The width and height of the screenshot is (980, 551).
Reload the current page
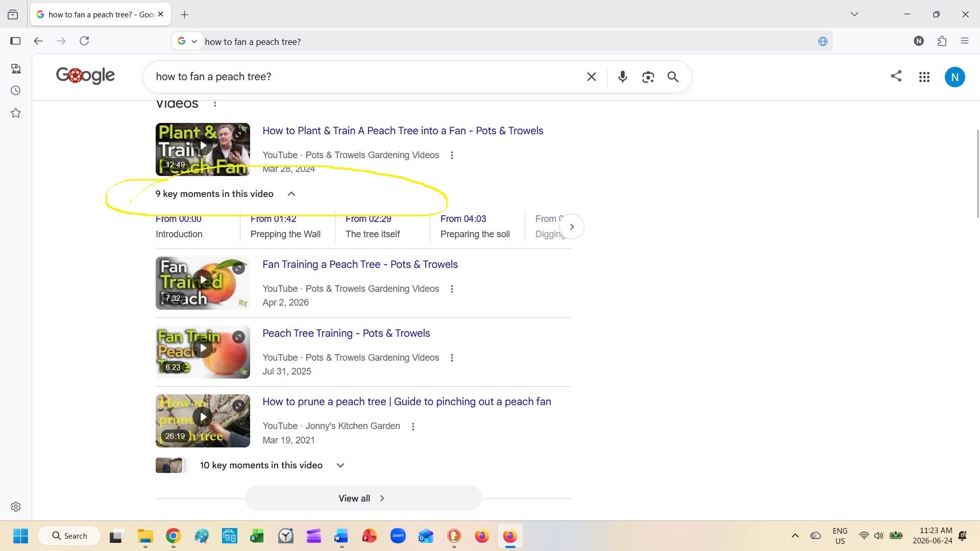[x=84, y=41]
